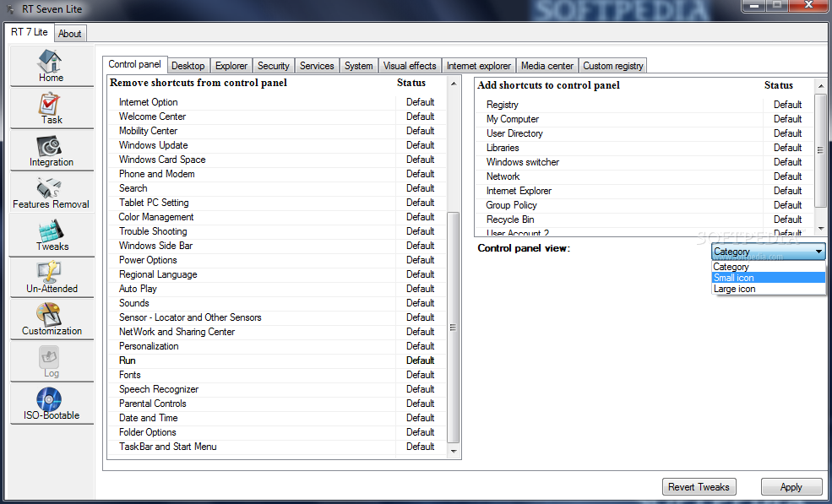
Task: Select the Mobility Center row
Action: coord(278,131)
